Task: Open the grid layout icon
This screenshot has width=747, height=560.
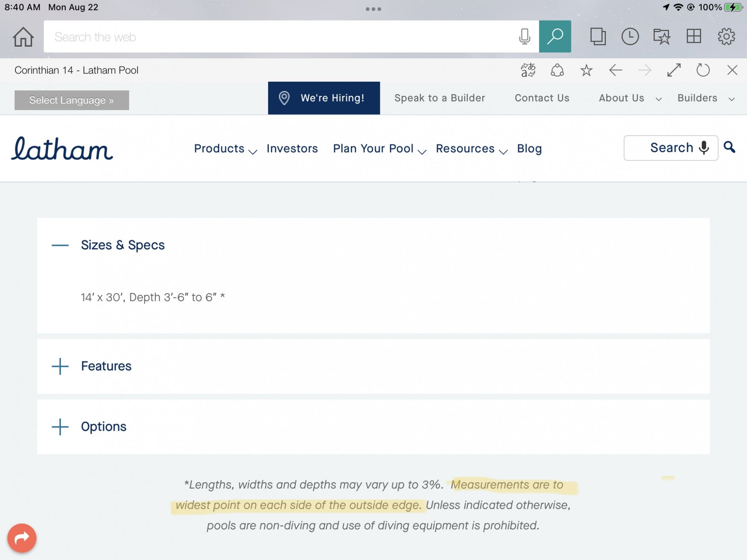Action: [694, 36]
